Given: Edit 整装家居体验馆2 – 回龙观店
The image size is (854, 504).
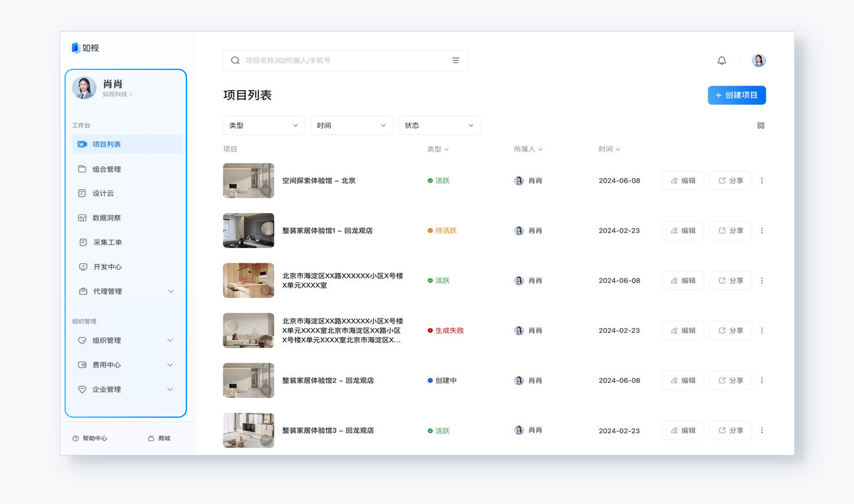Looking at the screenshot, I should [x=683, y=380].
